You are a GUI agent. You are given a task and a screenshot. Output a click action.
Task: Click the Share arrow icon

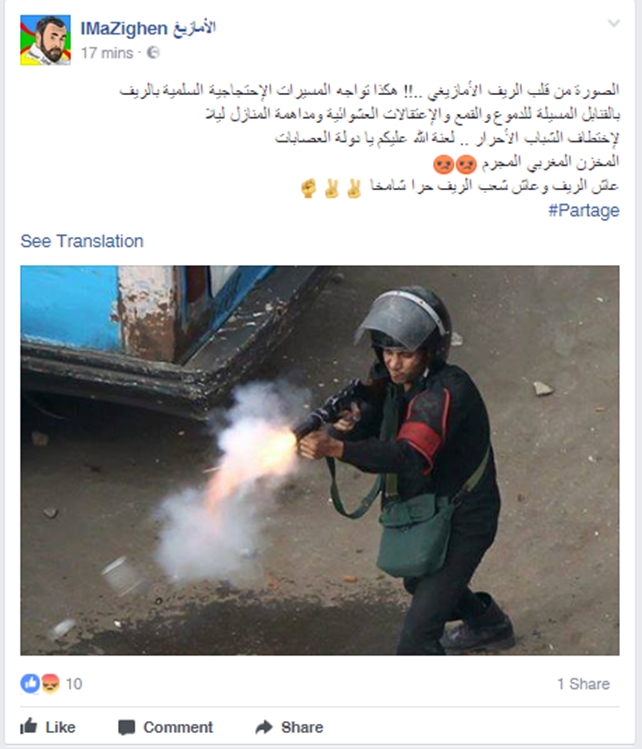[264, 727]
